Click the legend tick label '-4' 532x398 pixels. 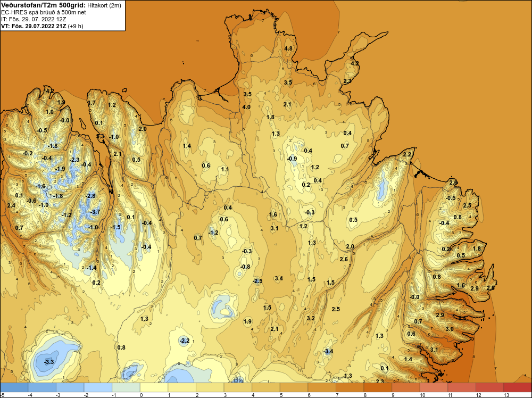point(30,395)
